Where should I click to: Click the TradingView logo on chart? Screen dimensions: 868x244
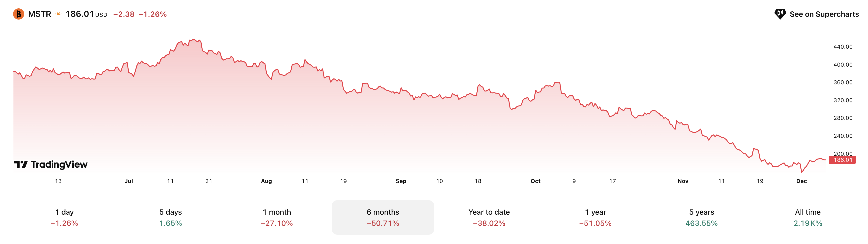pyautogui.click(x=51, y=164)
